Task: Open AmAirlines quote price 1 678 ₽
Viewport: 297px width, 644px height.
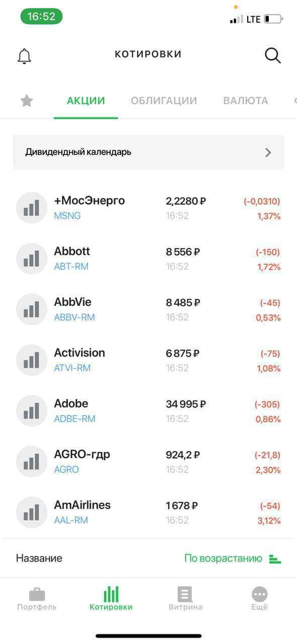Action: (x=181, y=505)
